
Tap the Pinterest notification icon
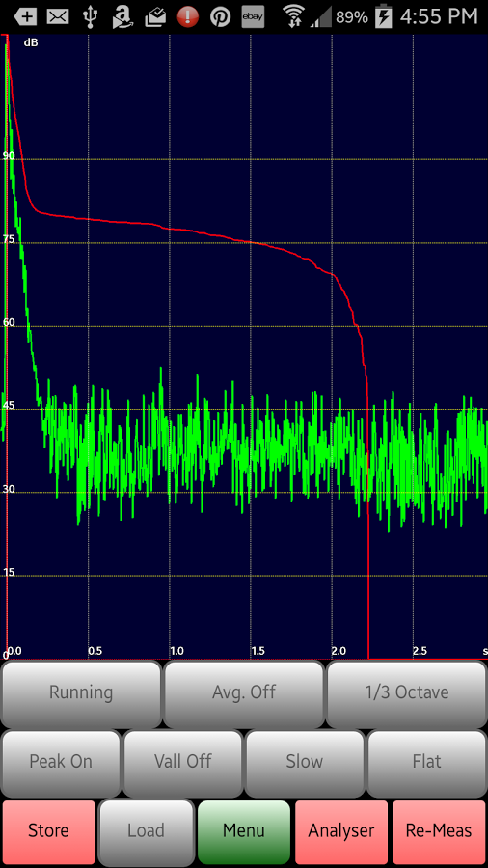point(220,17)
